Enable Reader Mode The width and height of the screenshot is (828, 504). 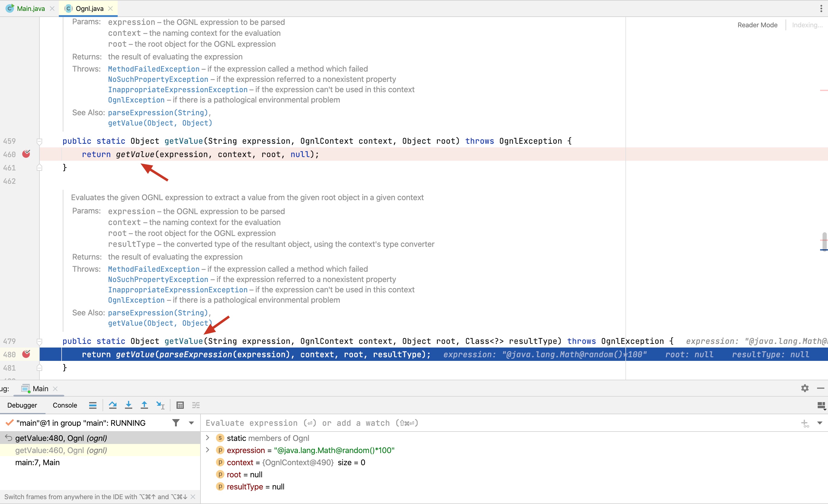point(757,25)
